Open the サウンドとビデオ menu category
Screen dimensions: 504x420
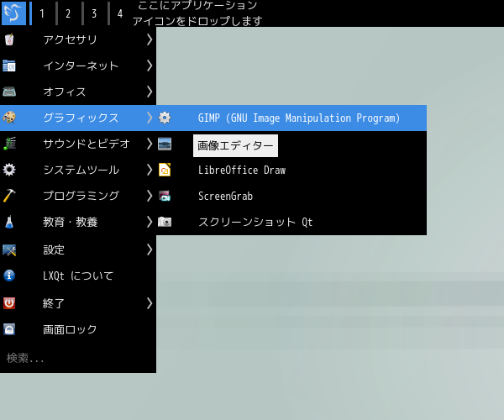[x=78, y=144]
